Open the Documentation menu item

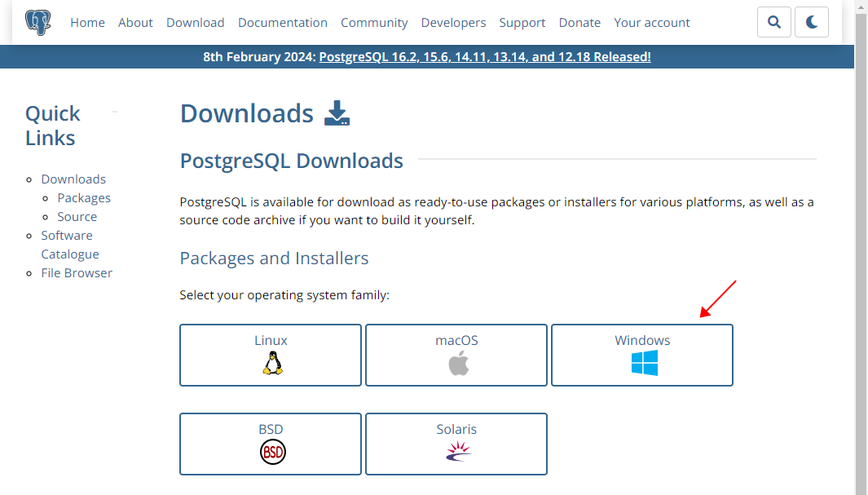point(282,23)
